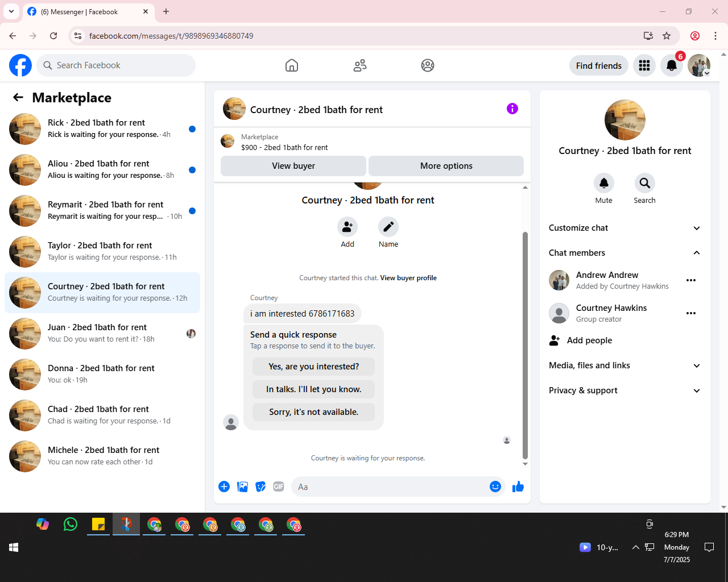Screen dimensions: 728x582
Task: Click the View buyer button
Action: point(293,166)
